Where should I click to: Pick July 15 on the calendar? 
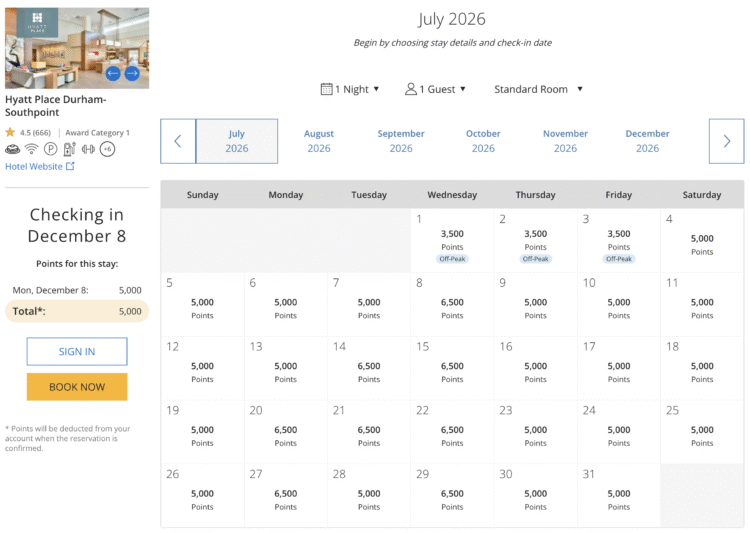[x=452, y=368]
